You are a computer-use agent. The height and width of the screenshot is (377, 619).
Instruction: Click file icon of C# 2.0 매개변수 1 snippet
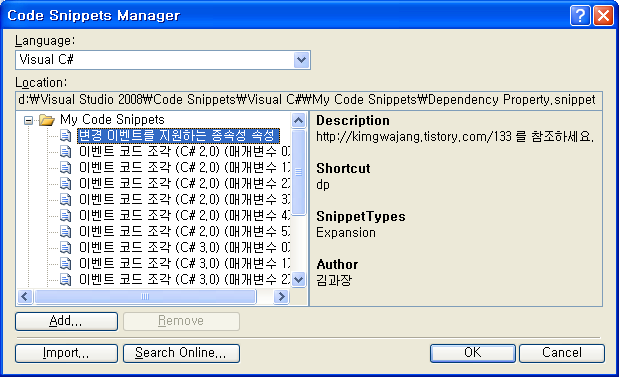coord(66,168)
